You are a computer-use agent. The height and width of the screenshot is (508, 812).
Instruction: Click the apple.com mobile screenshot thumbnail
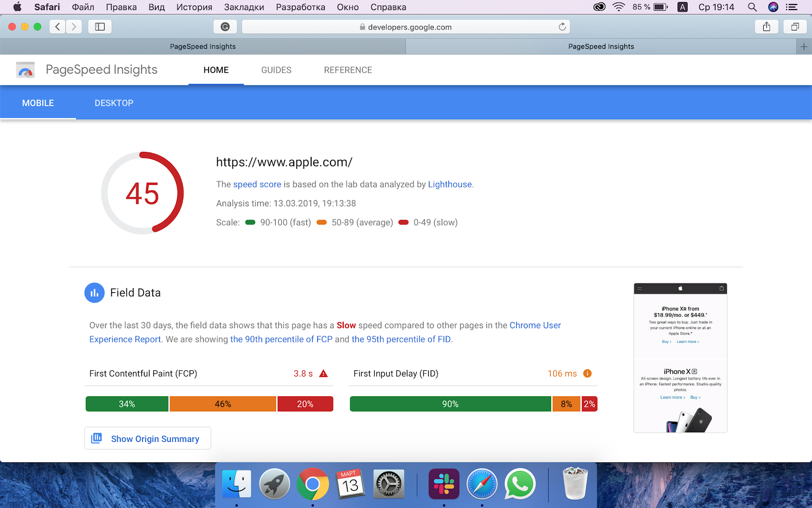point(680,358)
